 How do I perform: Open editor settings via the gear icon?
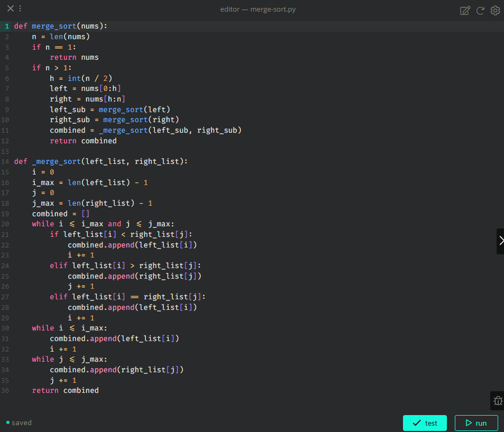[x=496, y=11]
